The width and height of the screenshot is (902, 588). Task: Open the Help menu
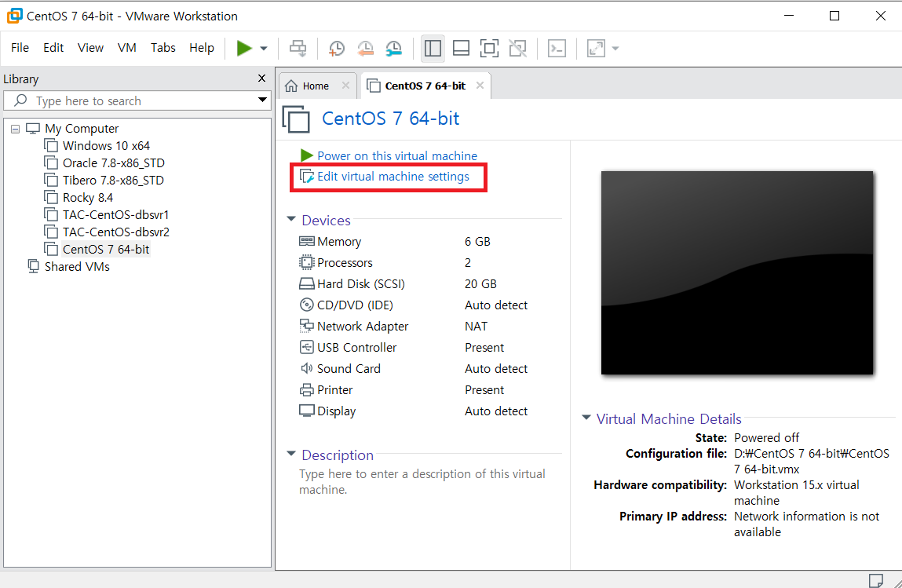click(201, 48)
